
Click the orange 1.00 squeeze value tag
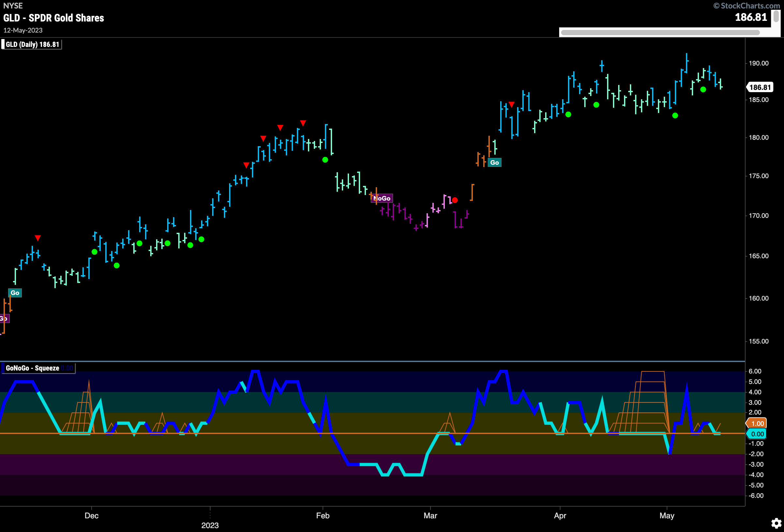point(757,424)
